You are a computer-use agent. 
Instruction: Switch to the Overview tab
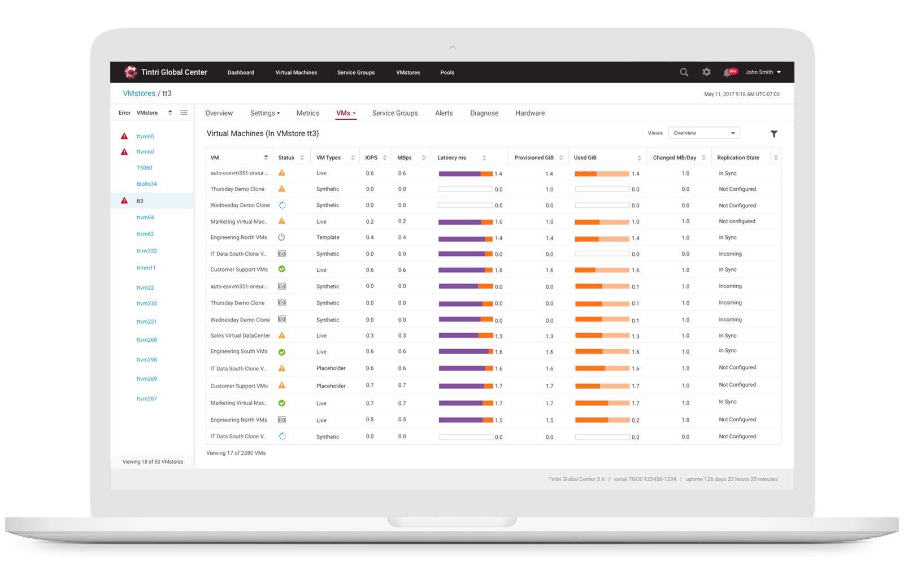pyautogui.click(x=219, y=113)
